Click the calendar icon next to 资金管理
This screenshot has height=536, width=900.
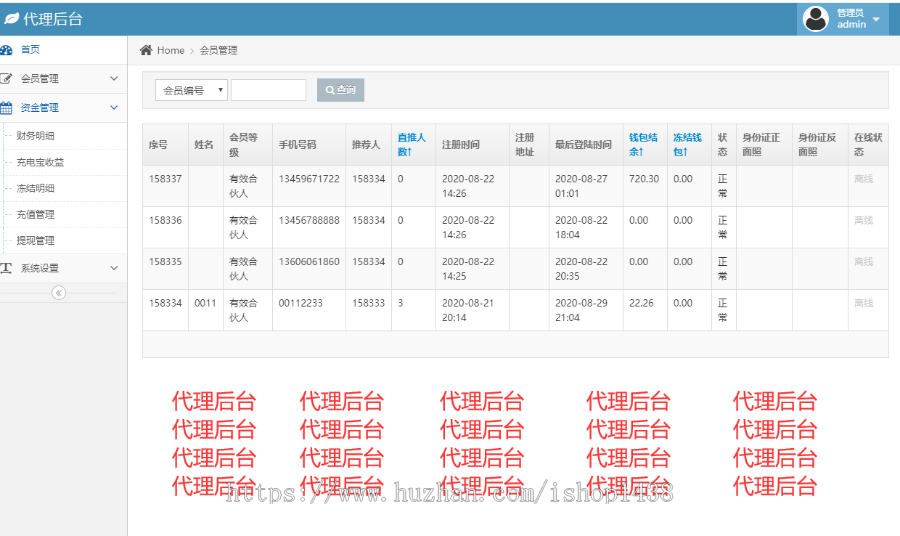click(x=7, y=108)
